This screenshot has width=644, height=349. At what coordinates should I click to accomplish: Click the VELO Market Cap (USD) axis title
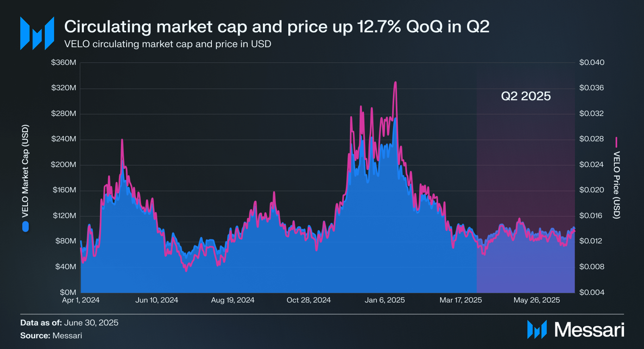(x=25, y=171)
